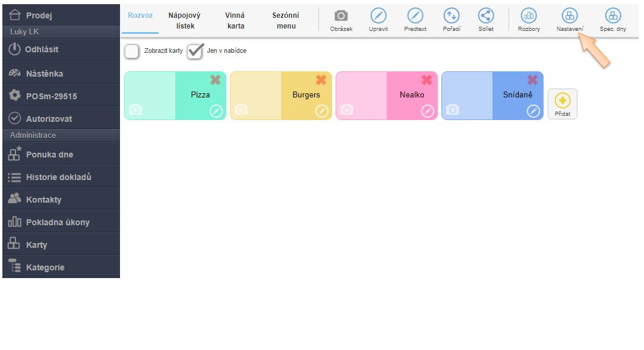
Task: Add image to Snídaně tile camera icon
Action: [x=453, y=110]
